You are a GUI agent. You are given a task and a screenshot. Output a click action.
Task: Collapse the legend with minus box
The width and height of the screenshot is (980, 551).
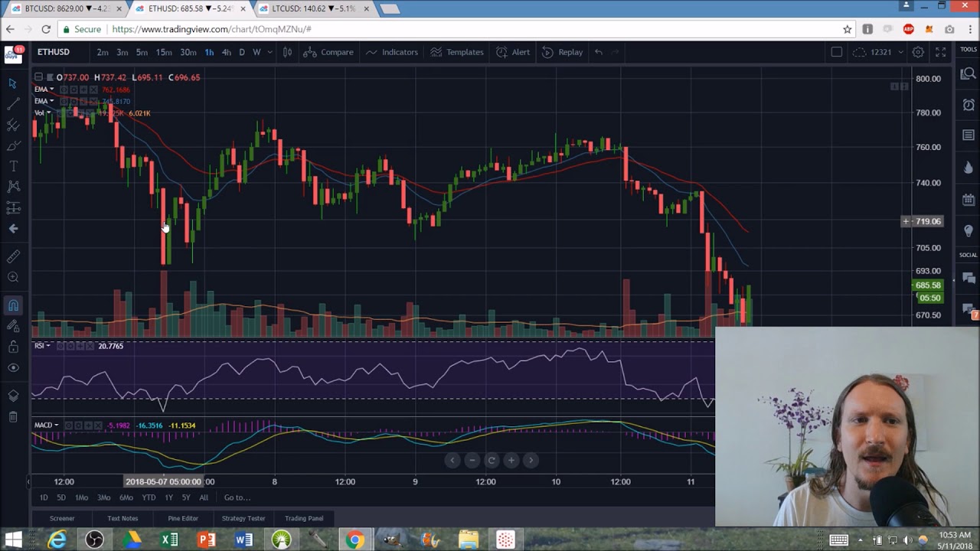tap(38, 77)
